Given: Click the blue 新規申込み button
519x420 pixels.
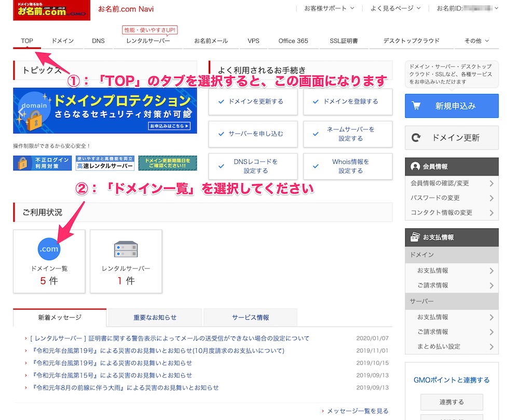Looking at the screenshot, I should 452,106.
